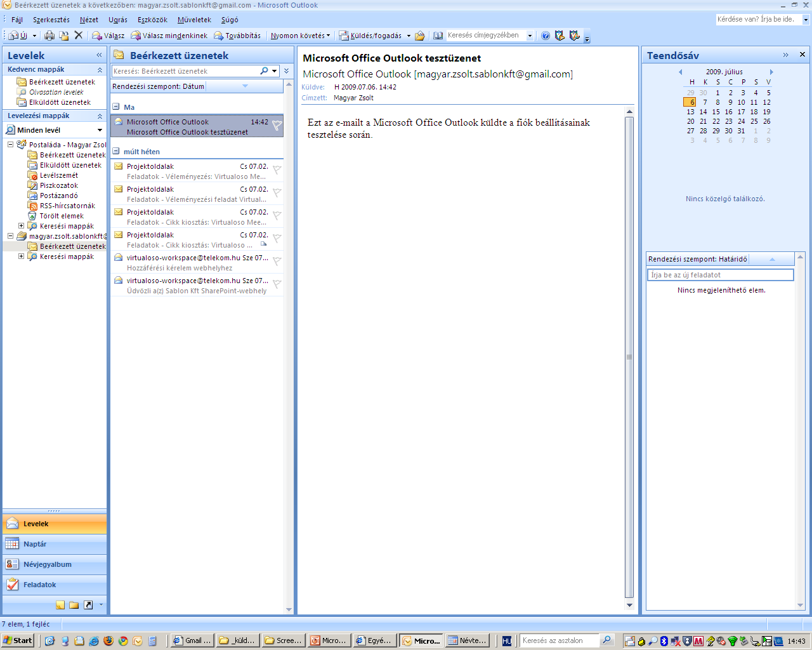Switch to the Feladatok tasks module
The width and height of the screenshot is (812, 650).
coord(55,585)
